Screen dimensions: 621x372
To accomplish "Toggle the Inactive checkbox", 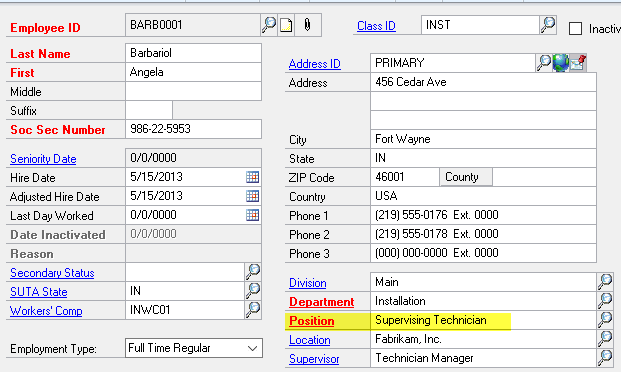I will (x=575, y=29).
